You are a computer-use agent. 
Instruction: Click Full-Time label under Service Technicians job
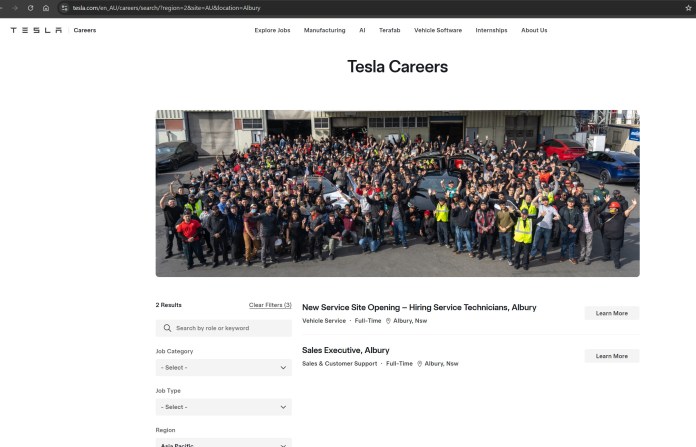pyautogui.click(x=368, y=321)
